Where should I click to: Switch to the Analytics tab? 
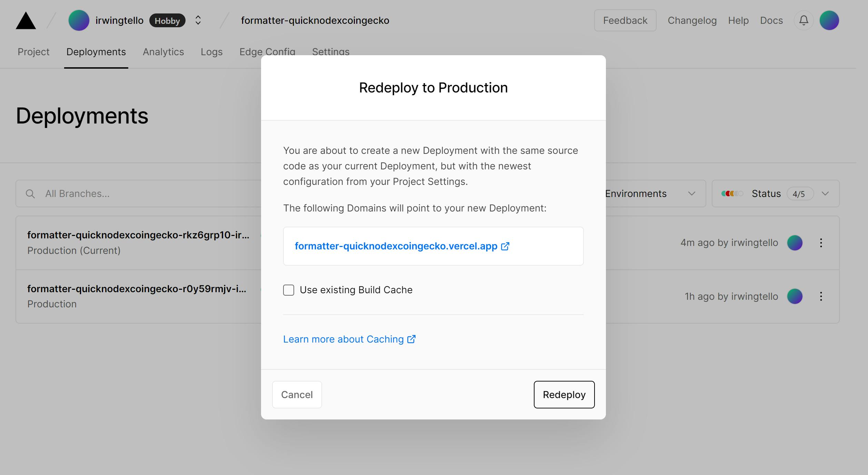click(x=163, y=51)
